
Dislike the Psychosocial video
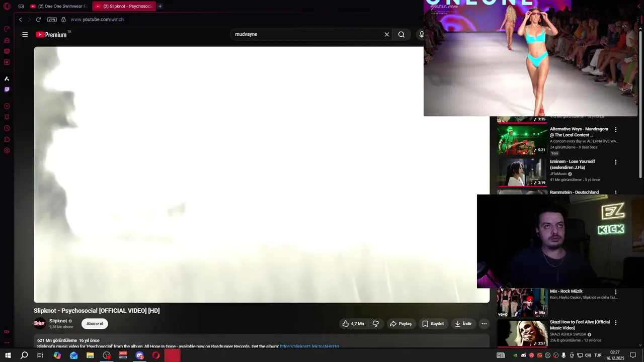[376, 324]
